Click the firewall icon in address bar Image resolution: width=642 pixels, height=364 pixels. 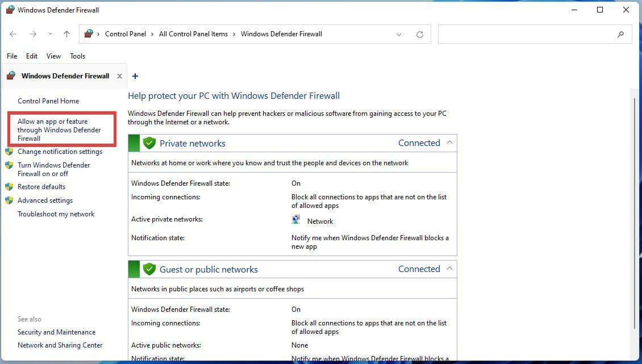click(89, 34)
